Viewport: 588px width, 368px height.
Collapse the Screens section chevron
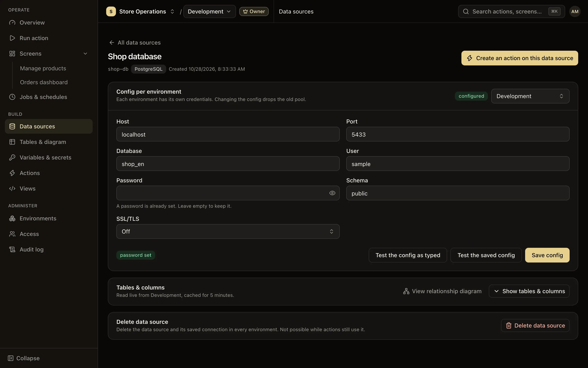pyautogui.click(x=85, y=54)
